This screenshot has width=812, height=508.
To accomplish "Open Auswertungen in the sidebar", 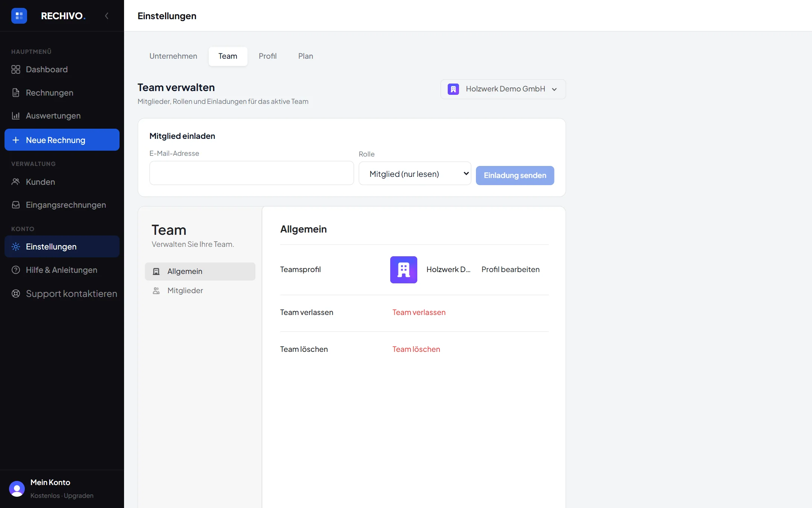I will coord(62,116).
